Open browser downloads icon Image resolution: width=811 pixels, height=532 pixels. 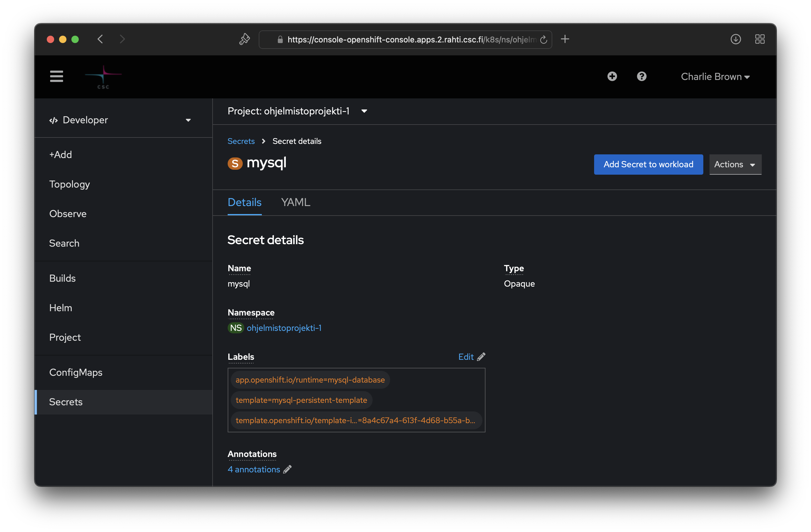(735, 39)
